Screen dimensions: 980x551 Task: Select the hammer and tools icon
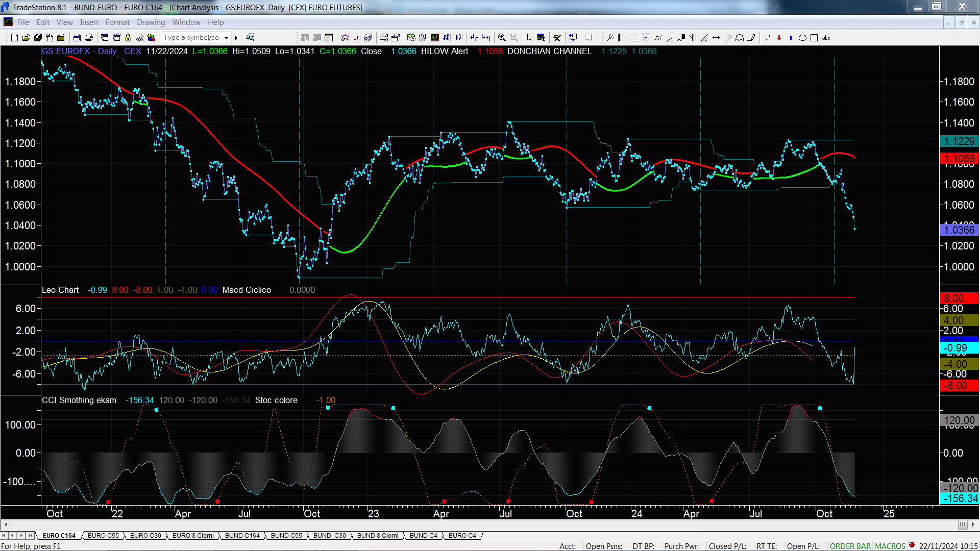557,38
